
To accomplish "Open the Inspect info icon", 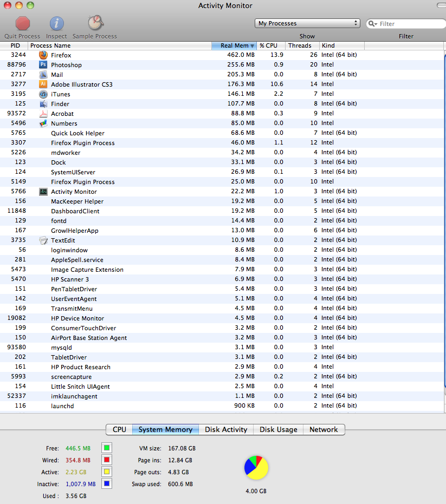I will pyautogui.click(x=57, y=23).
